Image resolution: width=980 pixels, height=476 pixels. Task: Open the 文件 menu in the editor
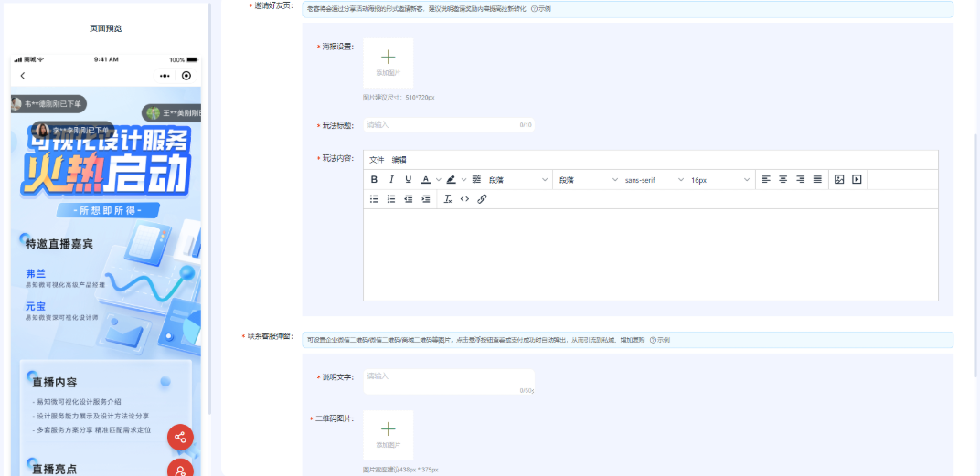[x=377, y=160]
